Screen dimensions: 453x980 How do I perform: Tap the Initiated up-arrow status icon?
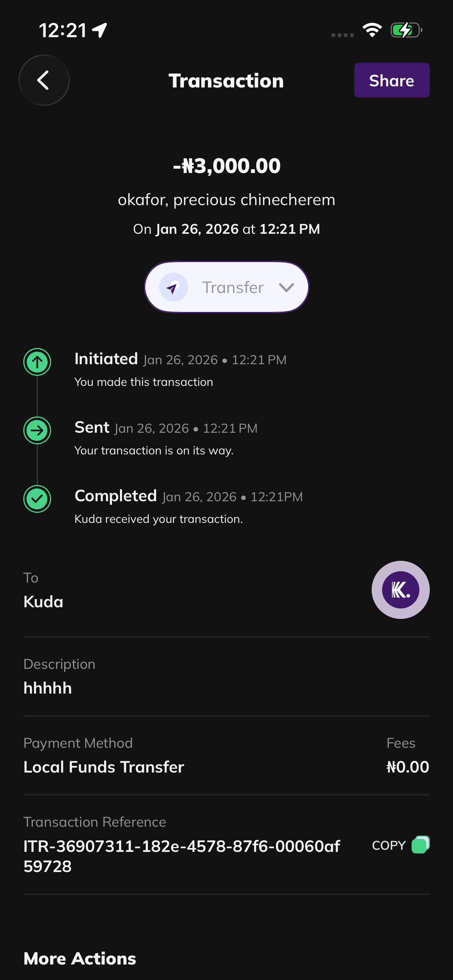pyautogui.click(x=37, y=362)
